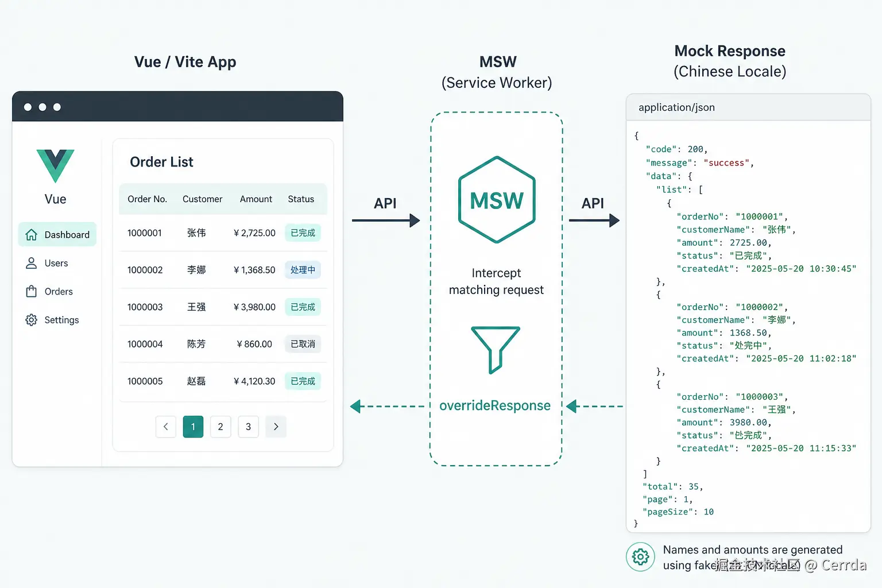
Task: Click the 已完成 badge for order 1000001
Action: (x=303, y=233)
